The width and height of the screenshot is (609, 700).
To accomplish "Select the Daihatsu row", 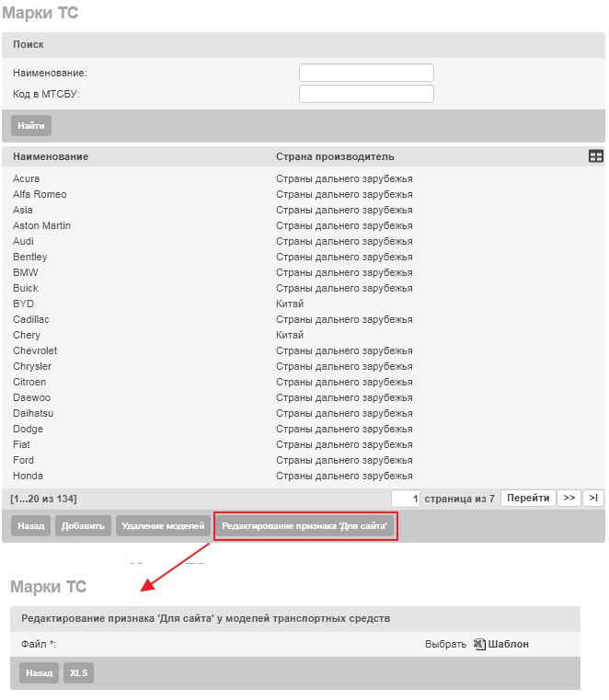I will 304,413.
